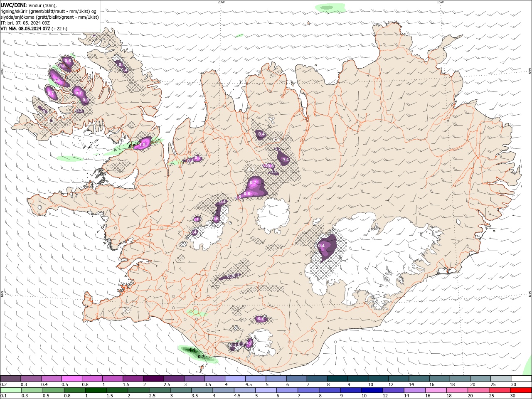Viewport: 532px width, 399px height.
Task: Pick the darkest green rain swatch above 1
Action: point(96,390)
